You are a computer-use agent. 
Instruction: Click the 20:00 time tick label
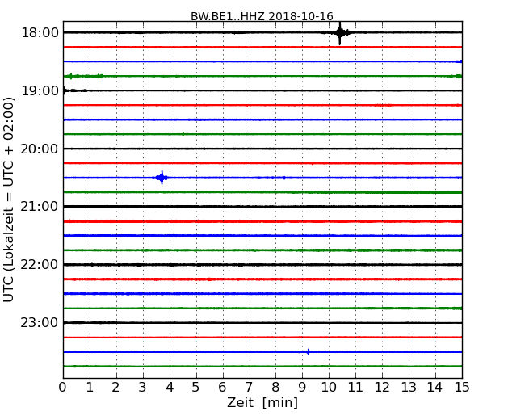tap(40, 149)
